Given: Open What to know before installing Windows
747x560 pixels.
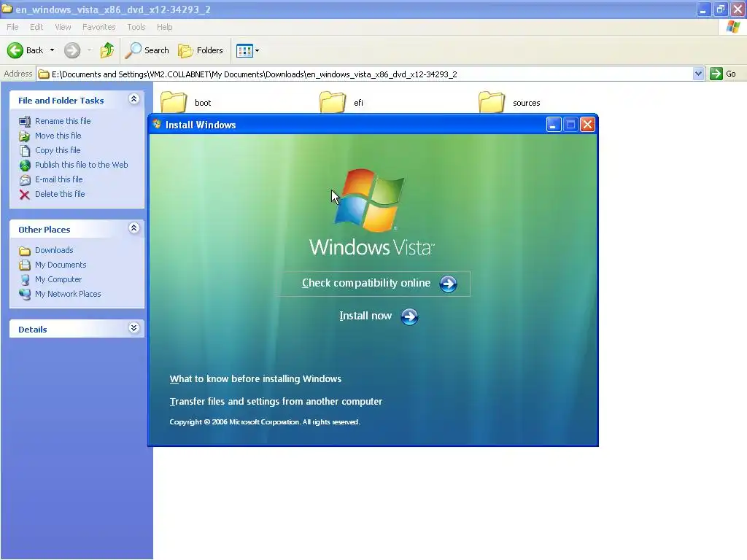Looking at the screenshot, I should (x=255, y=379).
